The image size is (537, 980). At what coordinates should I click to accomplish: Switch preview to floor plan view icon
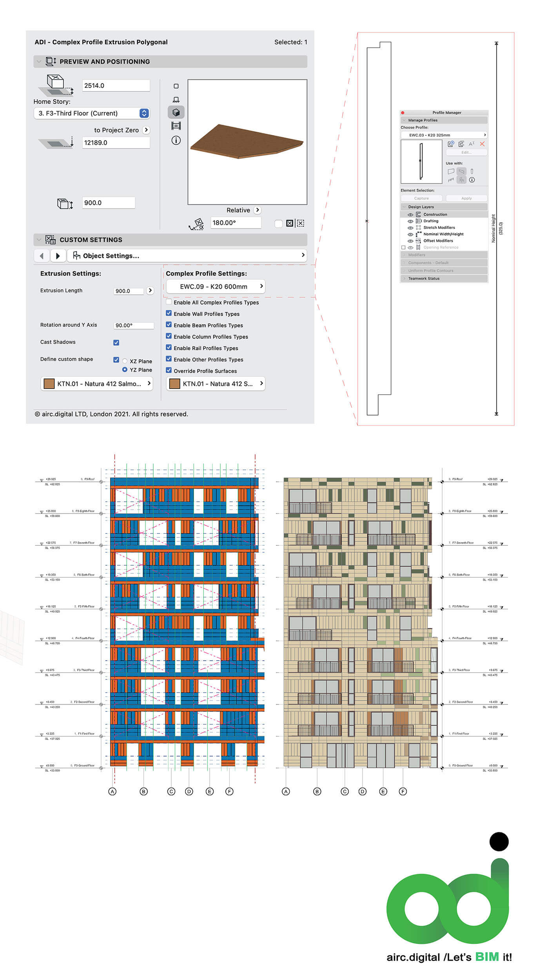pos(176,86)
